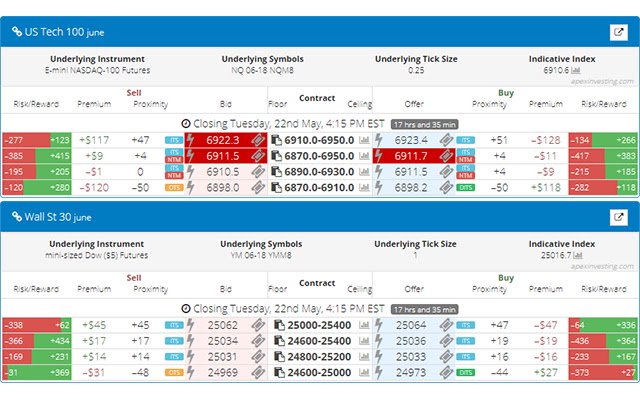Copy contract 6910.0-6950.0 via clipboard icon

tap(276, 140)
